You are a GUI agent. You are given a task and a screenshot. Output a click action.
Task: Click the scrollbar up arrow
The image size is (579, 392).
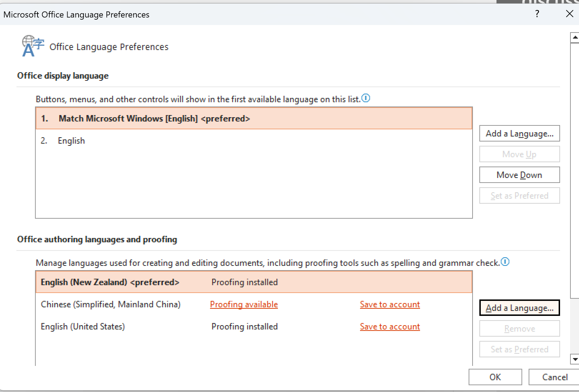point(575,37)
